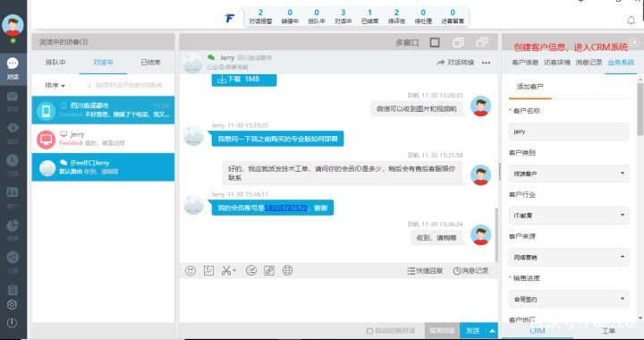This screenshot has width=644, height=340.
Task: Click the 对话转接 transfer link
Action: (455, 63)
